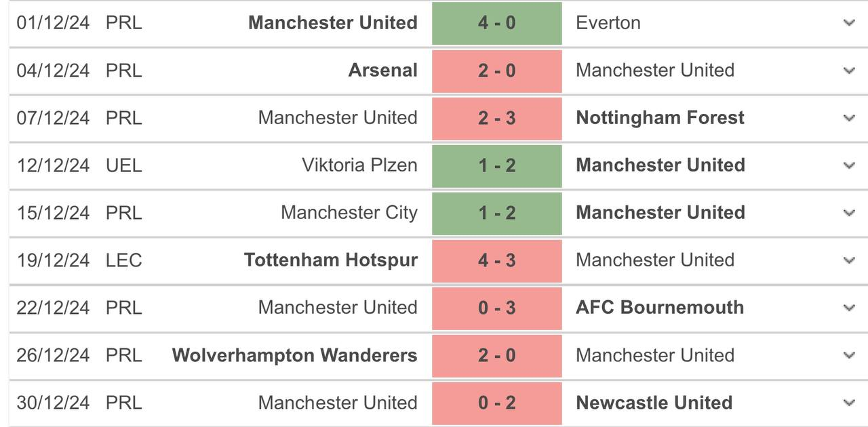Open the Everton team link

tap(608, 23)
